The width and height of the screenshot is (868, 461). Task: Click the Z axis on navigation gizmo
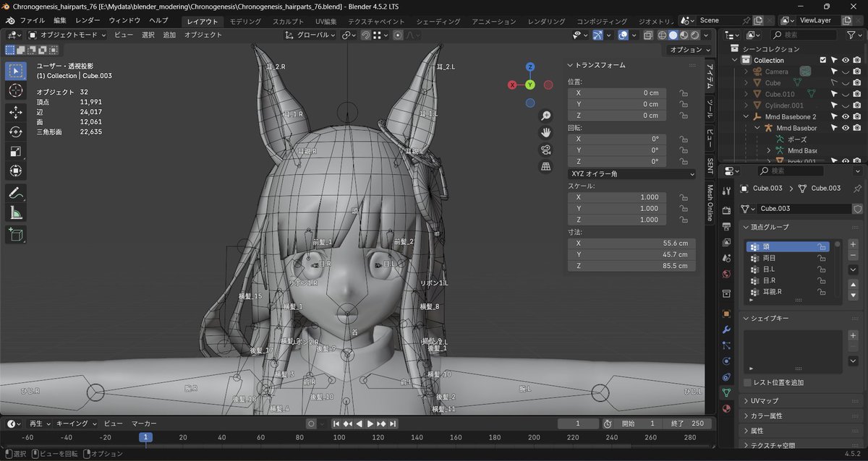click(x=530, y=66)
